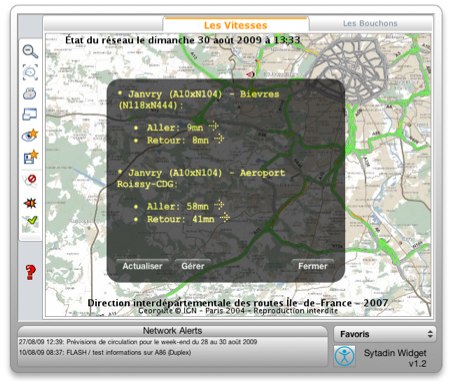Open the FLASH A86 Duplex alert

105,353
